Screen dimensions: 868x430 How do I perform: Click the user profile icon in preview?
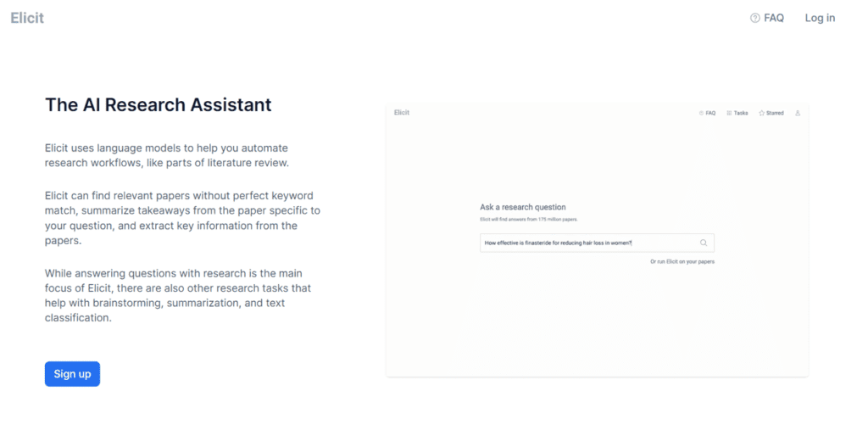[798, 113]
